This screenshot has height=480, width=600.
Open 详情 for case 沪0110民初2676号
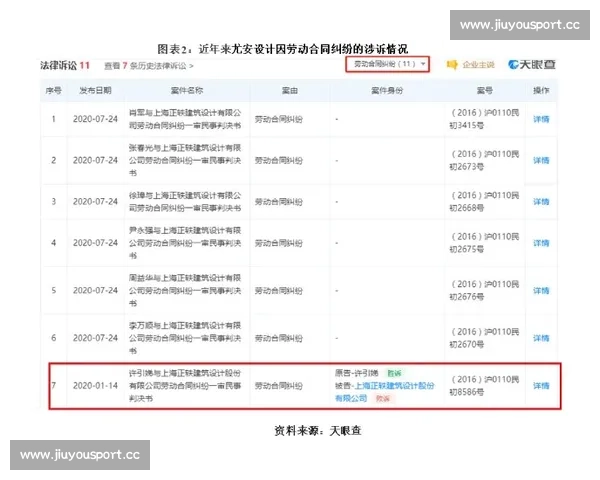pyautogui.click(x=541, y=291)
